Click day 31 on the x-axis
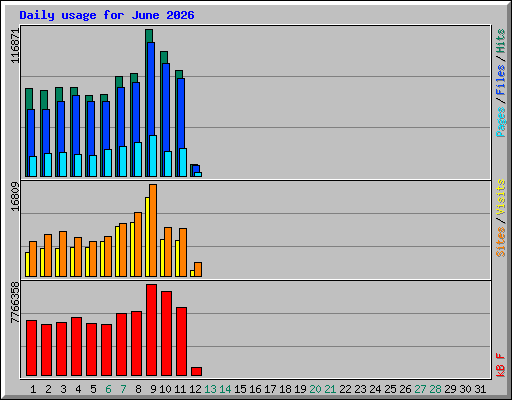512x400 pixels. click(x=480, y=389)
